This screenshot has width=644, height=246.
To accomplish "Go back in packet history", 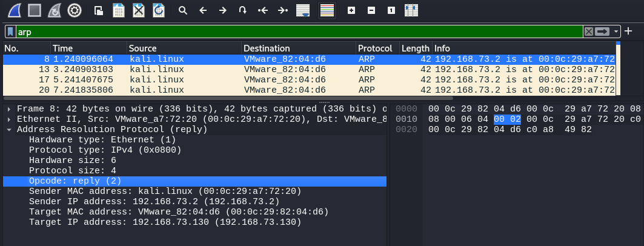I will coord(202,10).
